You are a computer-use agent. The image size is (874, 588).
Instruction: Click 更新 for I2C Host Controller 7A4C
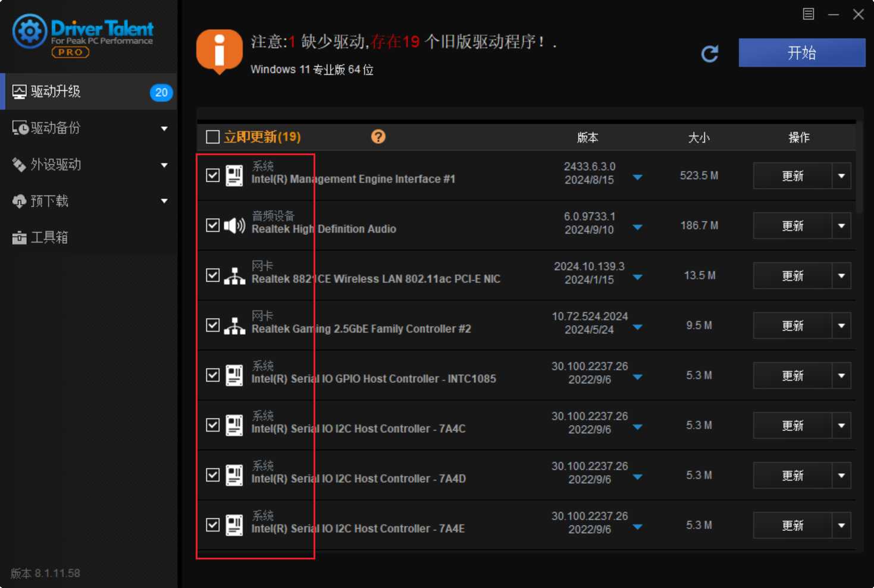coord(792,426)
